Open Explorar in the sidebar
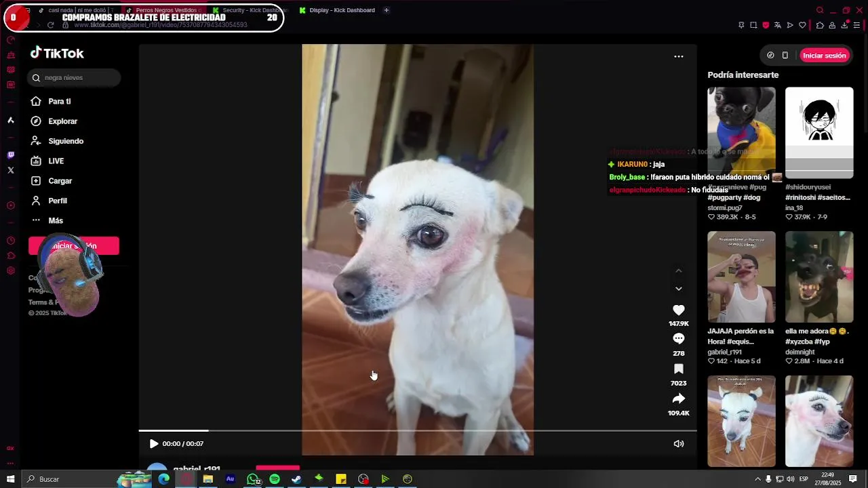This screenshot has width=868, height=488. 54,121
